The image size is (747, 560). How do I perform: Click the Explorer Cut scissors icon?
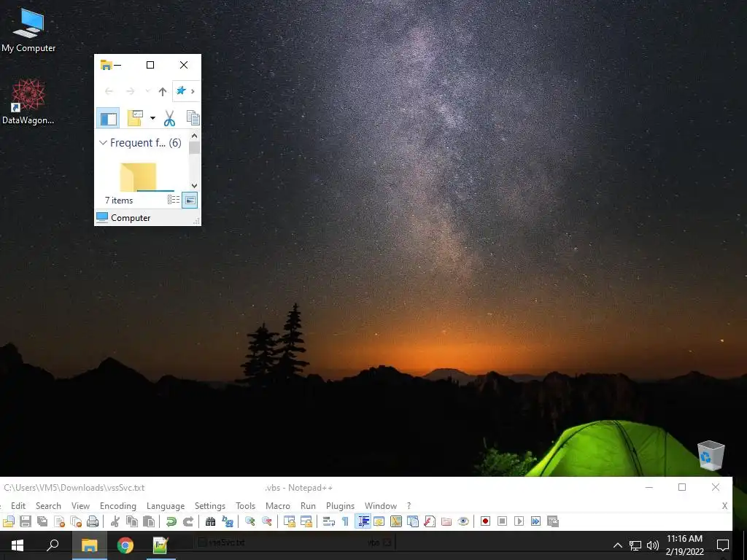169,118
